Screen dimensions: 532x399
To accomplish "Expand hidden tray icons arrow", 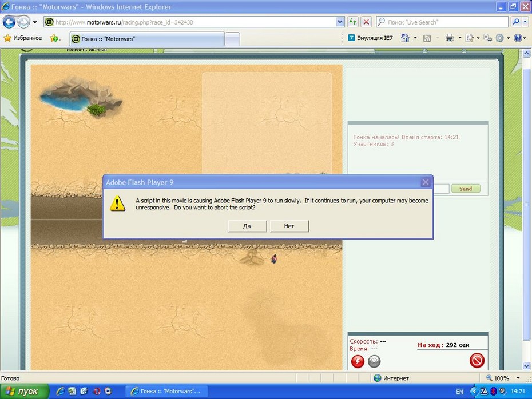I will (474, 391).
